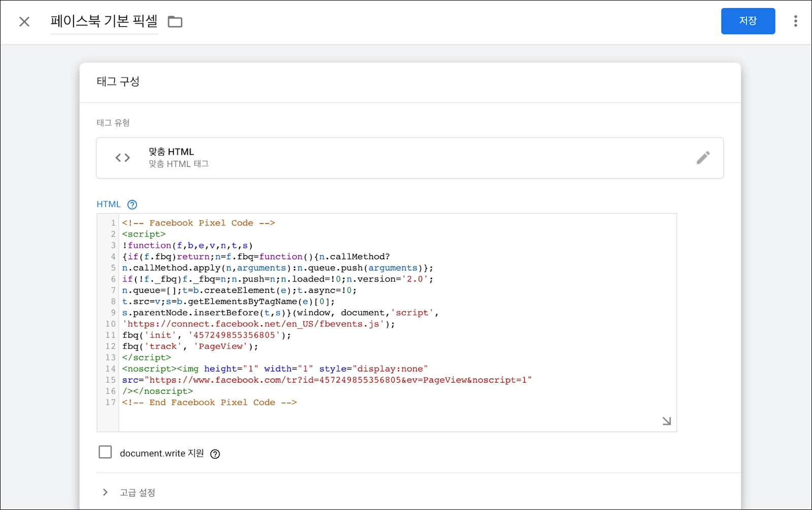Click the 'PageView' track line in editor
Image resolution: width=812 pixels, height=510 pixels.
190,347
